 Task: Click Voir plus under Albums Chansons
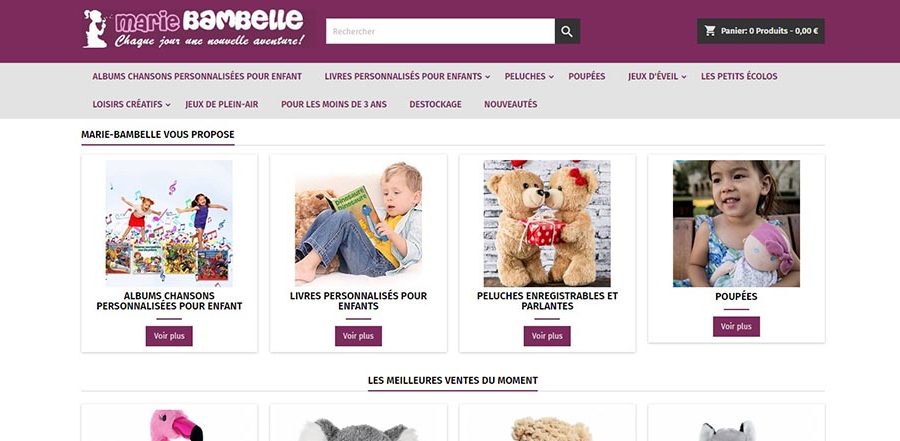[x=169, y=336]
